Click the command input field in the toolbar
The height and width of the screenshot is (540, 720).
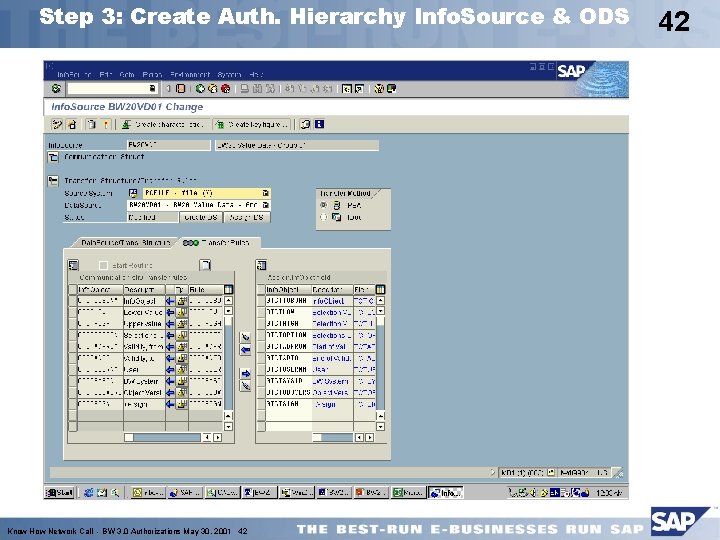coord(112,89)
